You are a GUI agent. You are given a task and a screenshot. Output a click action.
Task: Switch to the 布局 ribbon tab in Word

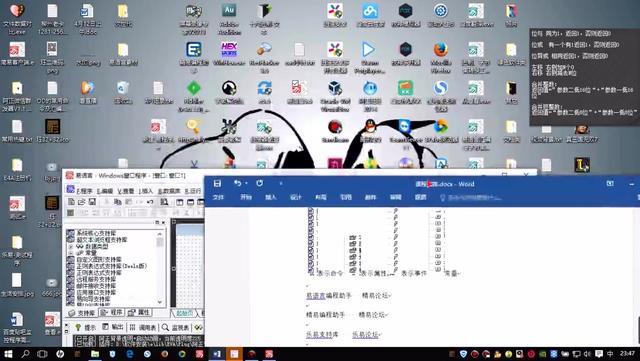[x=321, y=197]
